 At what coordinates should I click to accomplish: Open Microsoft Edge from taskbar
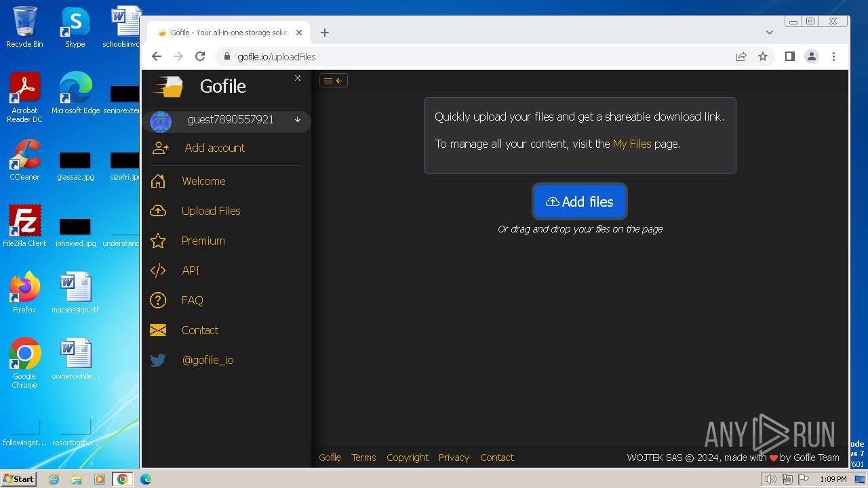click(x=146, y=479)
